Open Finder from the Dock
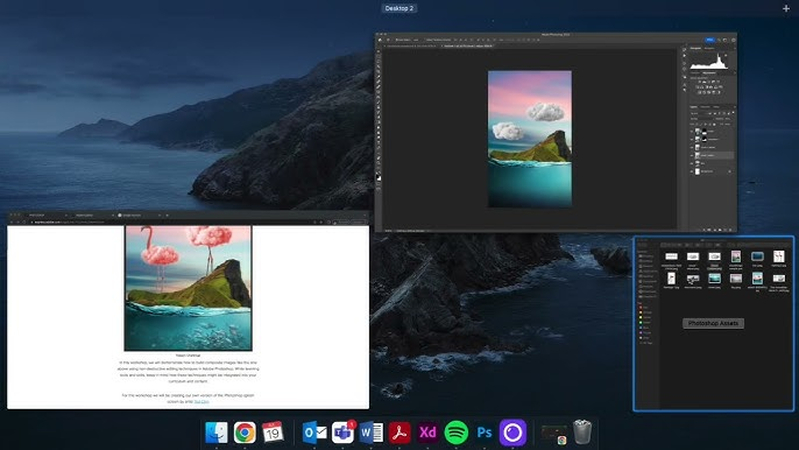Viewport: 799px width, 450px height. pos(216,433)
